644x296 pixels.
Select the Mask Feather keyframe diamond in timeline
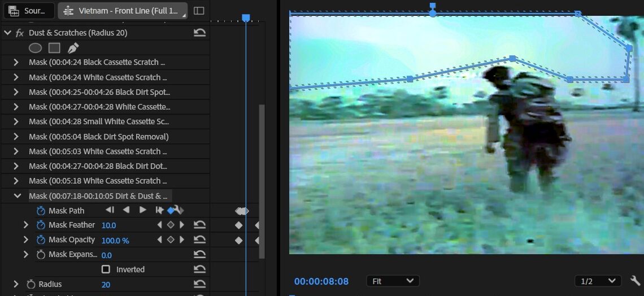pyautogui.click(x=238, y=225)
